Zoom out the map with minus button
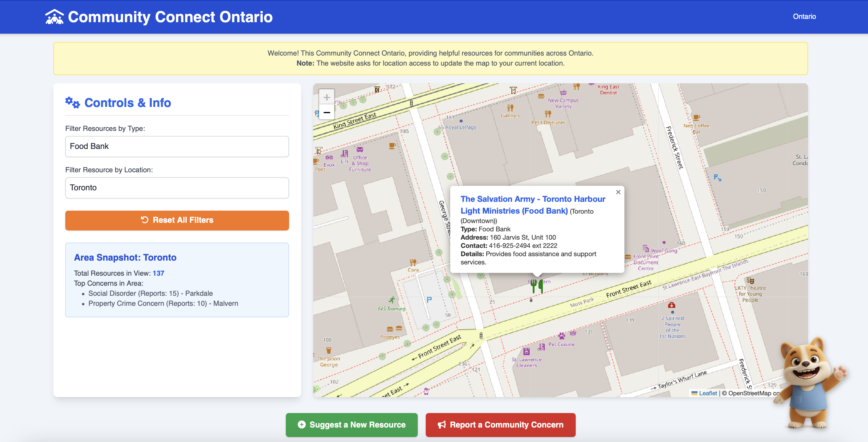 click(326, 112)
